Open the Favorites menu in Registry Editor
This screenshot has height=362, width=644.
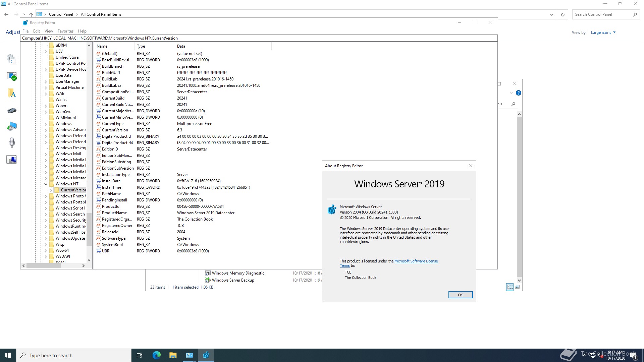65,31
